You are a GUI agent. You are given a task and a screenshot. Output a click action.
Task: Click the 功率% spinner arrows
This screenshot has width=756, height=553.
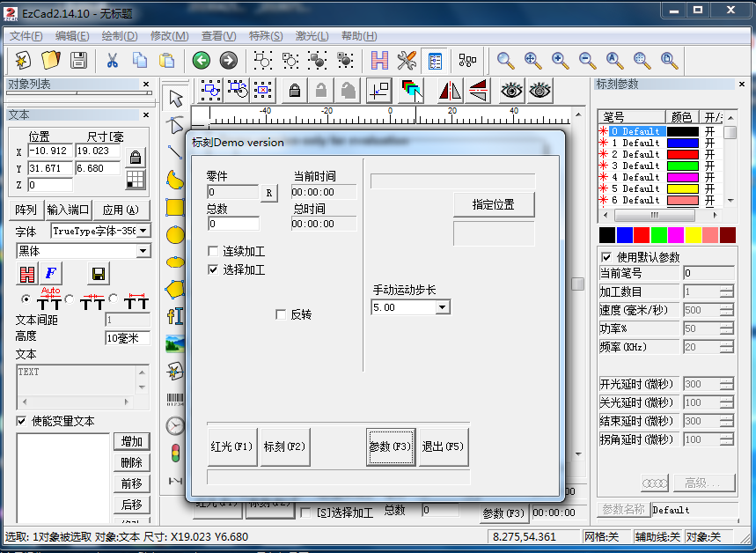[x=727, y=328]
